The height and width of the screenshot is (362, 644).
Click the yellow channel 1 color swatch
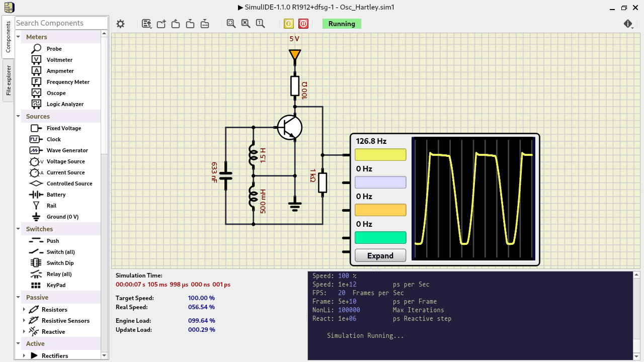click(380, 155)
